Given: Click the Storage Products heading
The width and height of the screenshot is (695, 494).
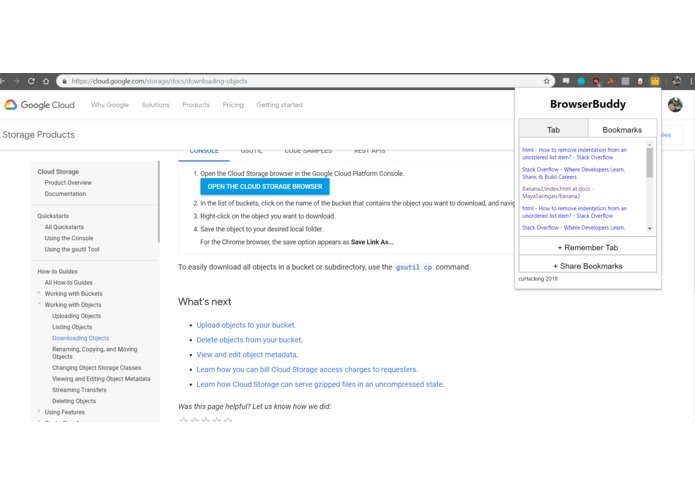Looking at the screenshot, I should (x=39, y=135).
